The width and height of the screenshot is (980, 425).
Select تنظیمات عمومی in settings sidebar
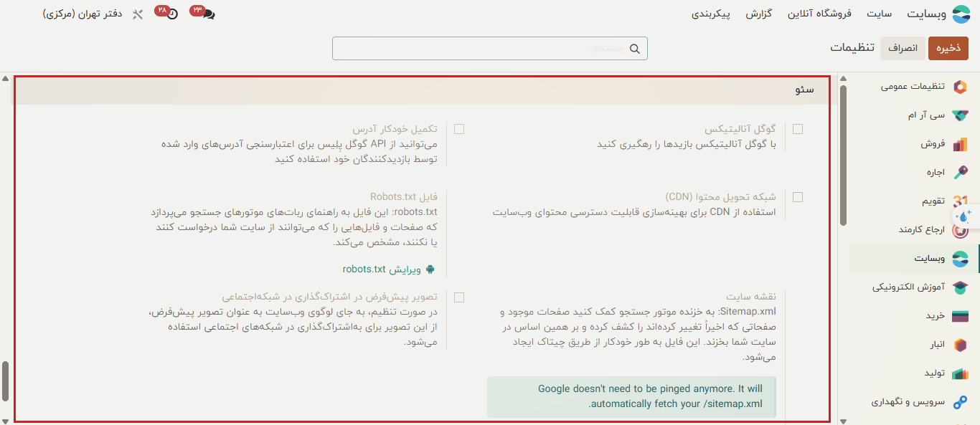tap(913, 87)
